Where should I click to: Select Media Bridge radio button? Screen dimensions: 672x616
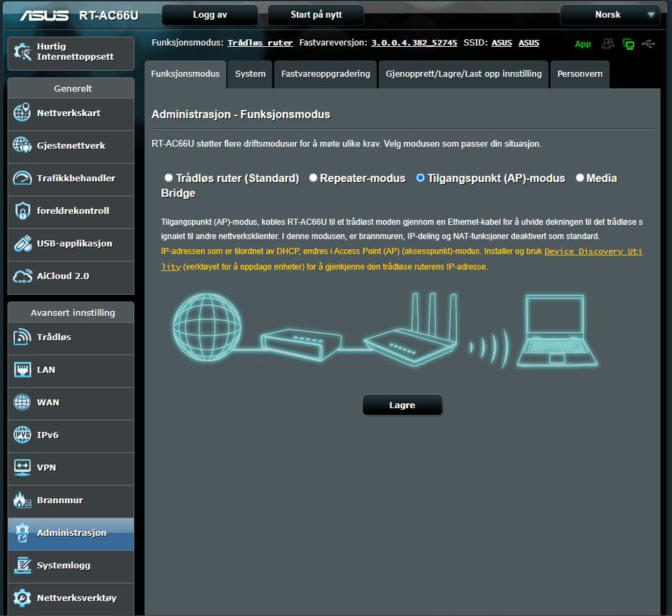pyautogui.click(x=580, y=178)
